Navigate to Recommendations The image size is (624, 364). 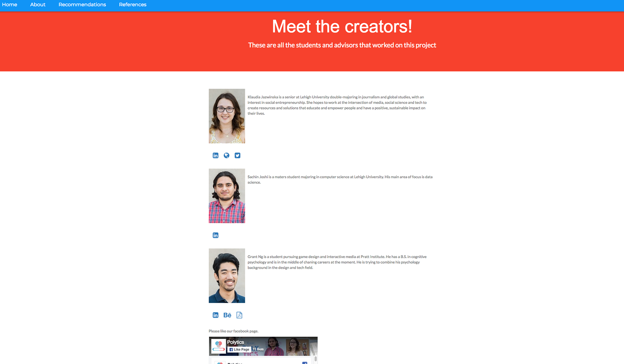(82, 5)
